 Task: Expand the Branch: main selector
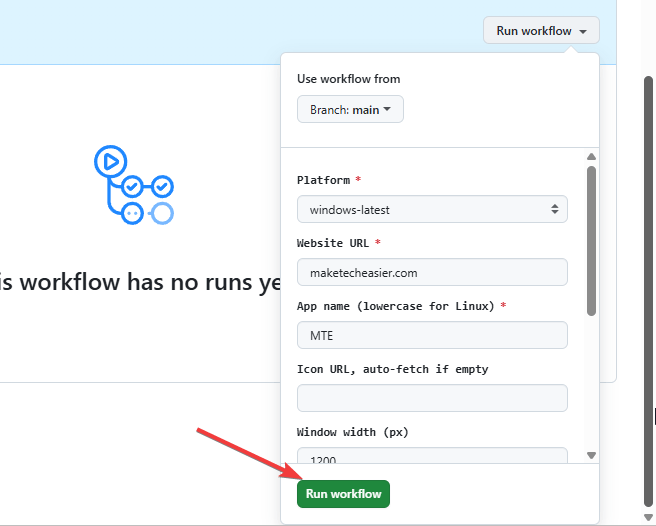coord(350,110)
